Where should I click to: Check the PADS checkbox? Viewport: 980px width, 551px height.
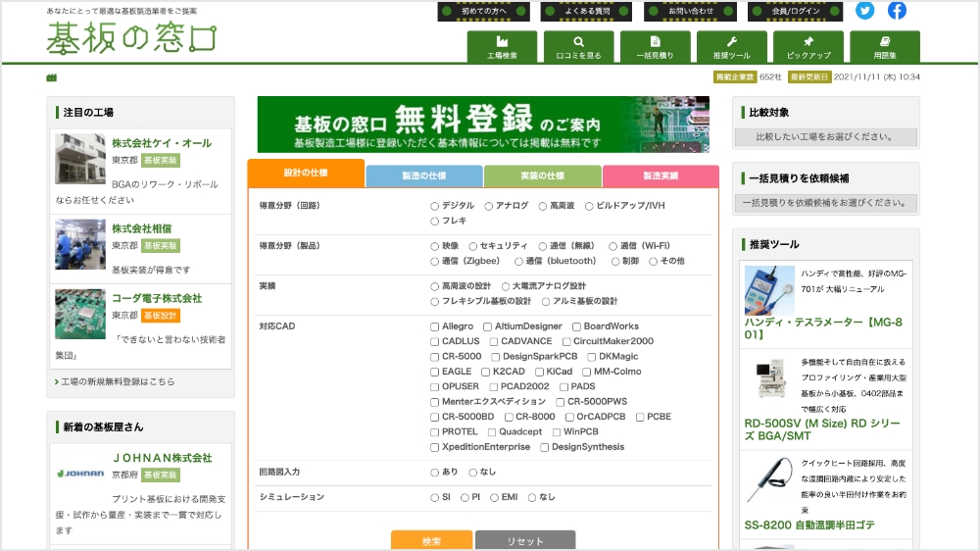(563, 387)
